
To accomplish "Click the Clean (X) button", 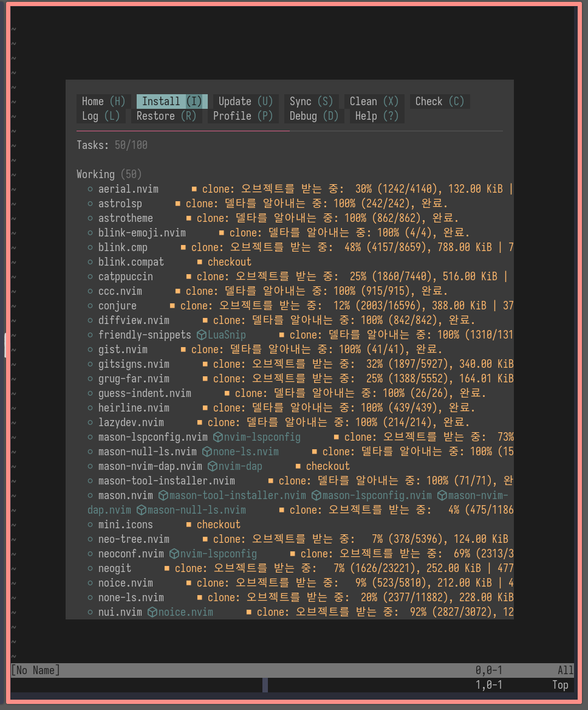I will click(x=374, y=102).
